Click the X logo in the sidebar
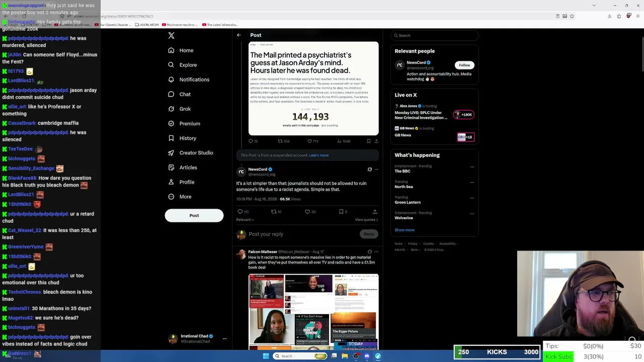Image resolution: width=644 pixels, height=362 pixels. pyautogui.click(x=171, y=35)
